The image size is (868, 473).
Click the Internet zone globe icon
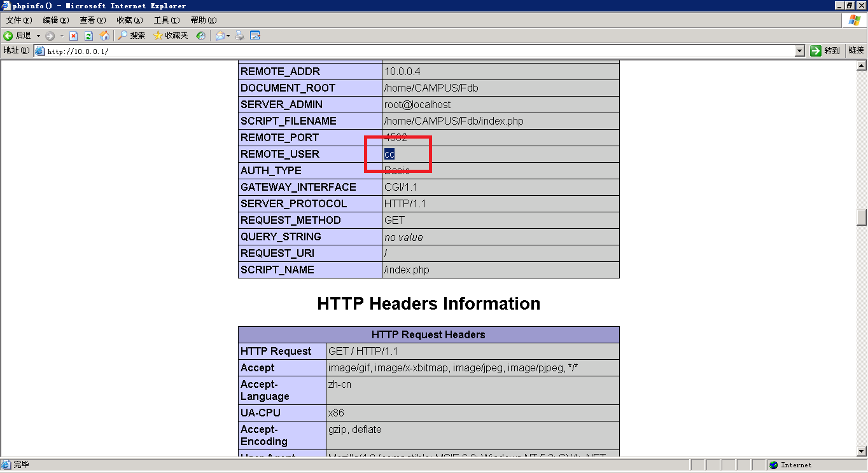[x=774, y=465]
